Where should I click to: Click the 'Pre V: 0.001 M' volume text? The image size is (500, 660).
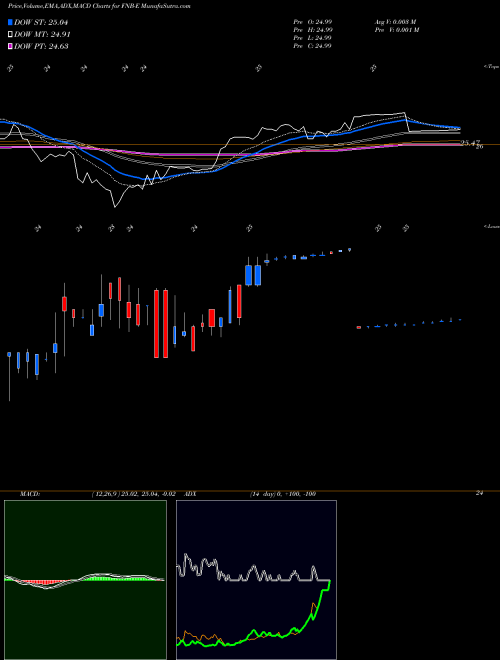[x=397, y=30]
